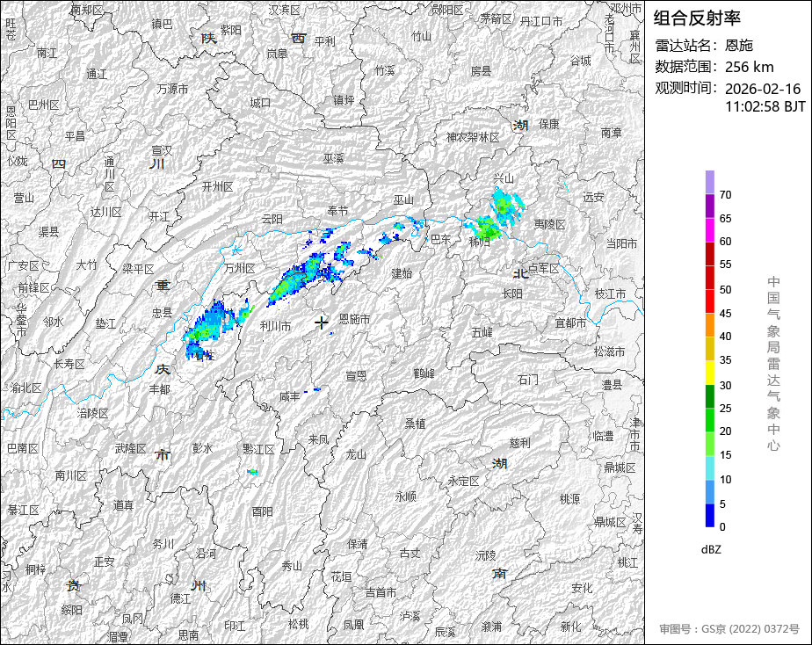
Task: Click the 奉节 map label
Action: [337, 211]
